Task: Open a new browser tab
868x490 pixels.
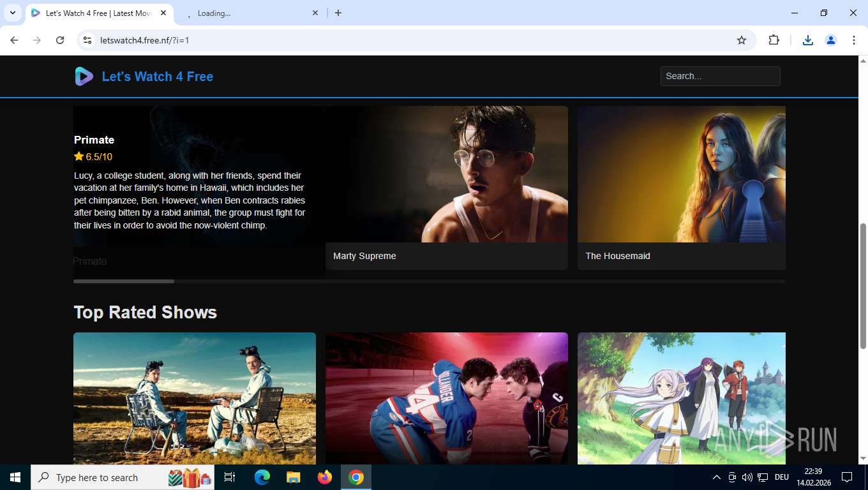Action: pos(338,13)
